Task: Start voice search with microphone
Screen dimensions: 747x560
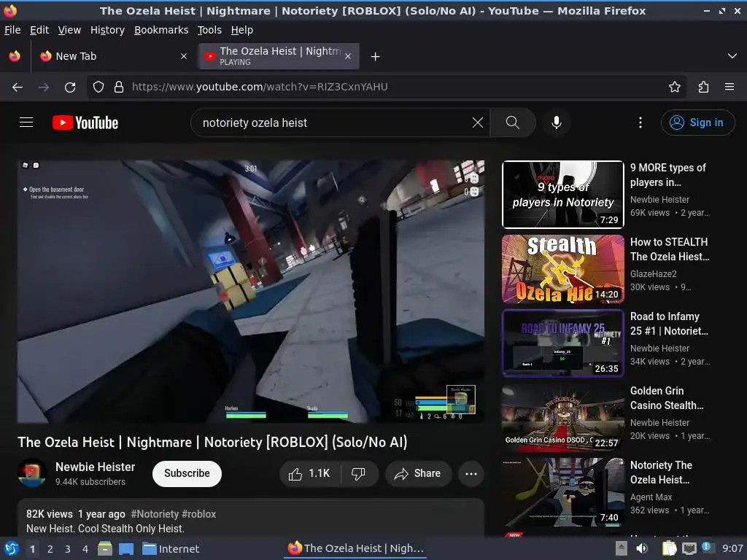Action: click(x=556, y=122)
